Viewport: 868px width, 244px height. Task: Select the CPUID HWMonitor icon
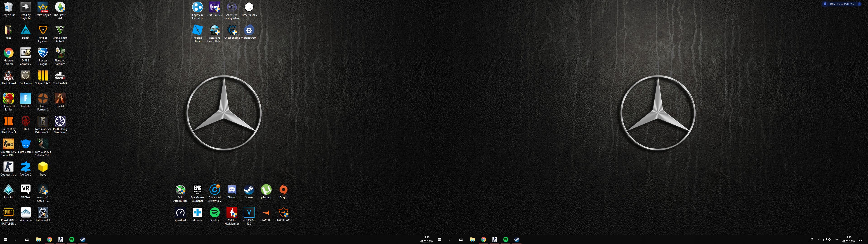point(232,216)
